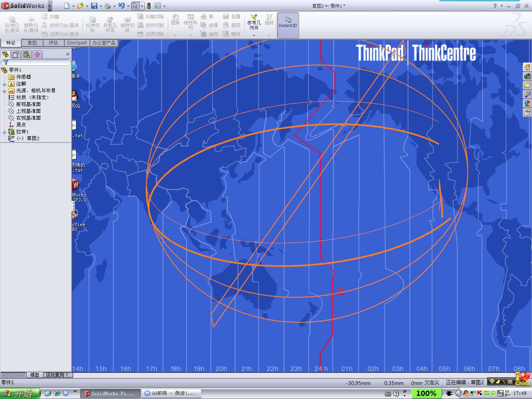
Task: Open the Hole Wizard (异型孔向导) tool
Action: tap(110, 25)
